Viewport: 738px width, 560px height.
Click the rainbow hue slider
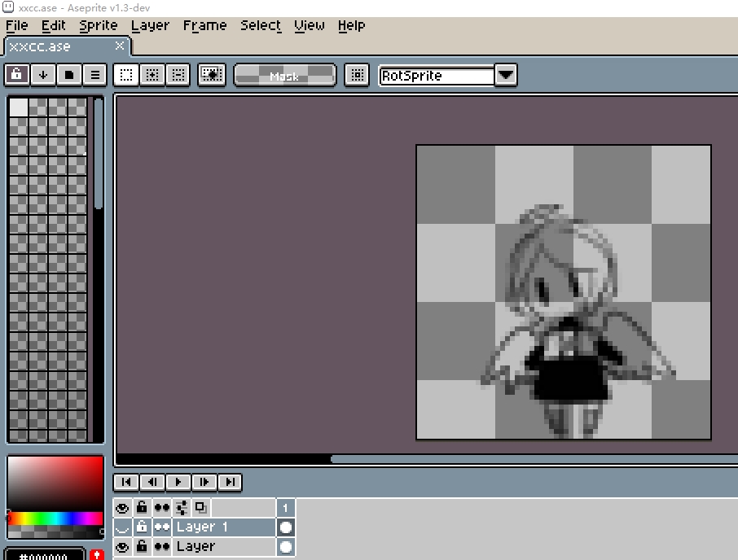pos(55,518)
